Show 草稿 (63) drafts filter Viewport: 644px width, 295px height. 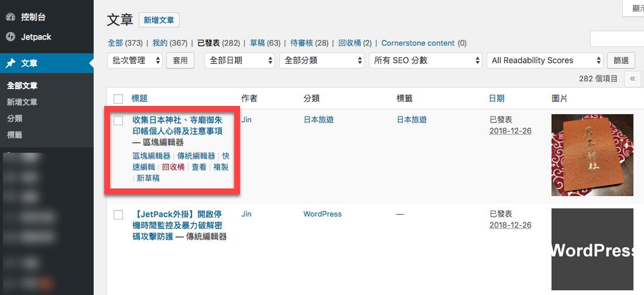[x=265, y=43]
